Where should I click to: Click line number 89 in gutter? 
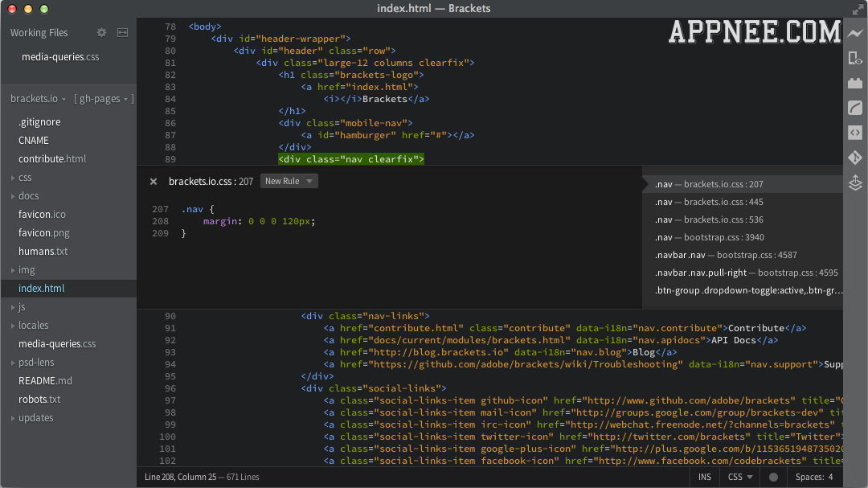pos(170,159)
